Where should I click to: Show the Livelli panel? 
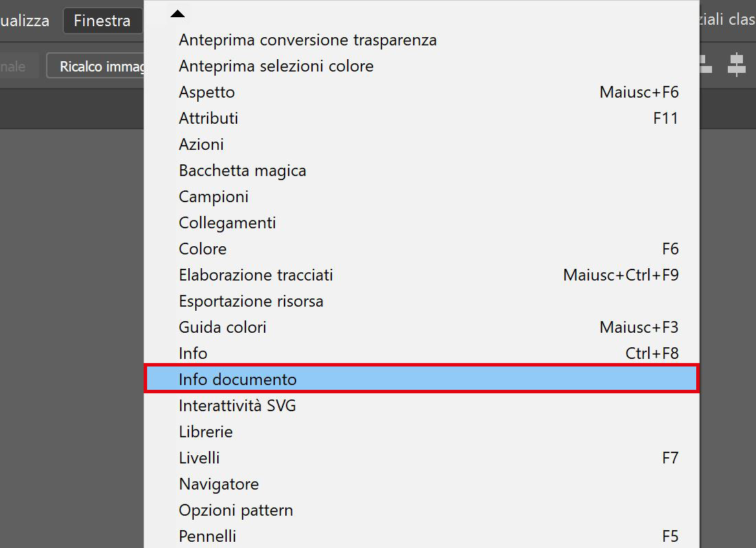coord(199,458)
